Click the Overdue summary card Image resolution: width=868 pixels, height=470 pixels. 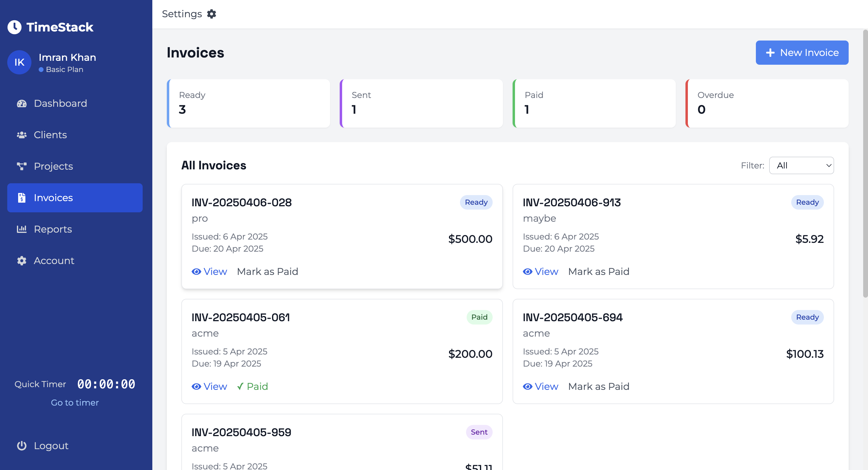(x=767, y=103)
